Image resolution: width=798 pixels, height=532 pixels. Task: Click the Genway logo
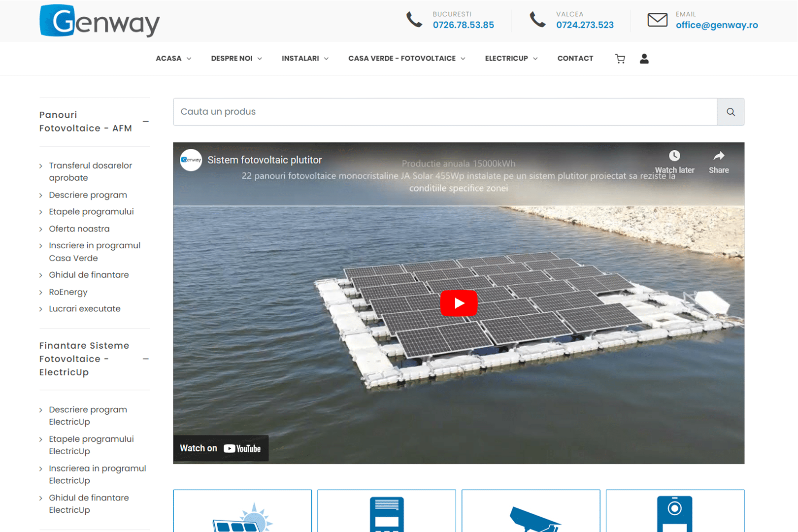[100, 21]
